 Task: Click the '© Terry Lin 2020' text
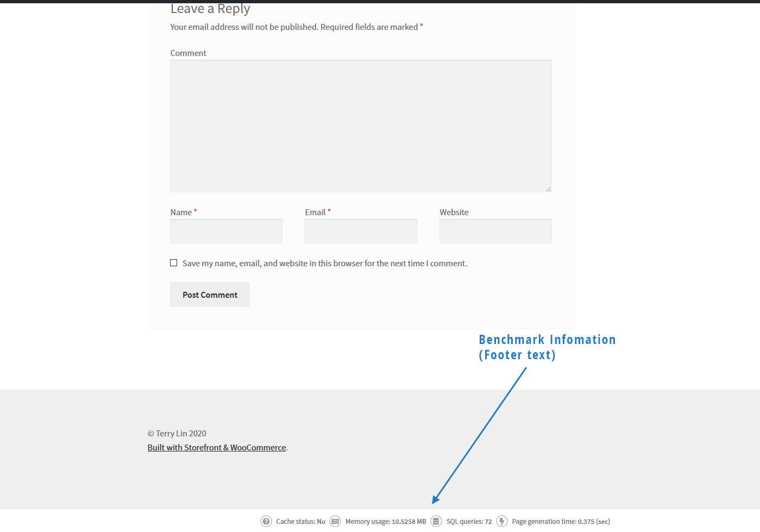[x=177, y=434]
